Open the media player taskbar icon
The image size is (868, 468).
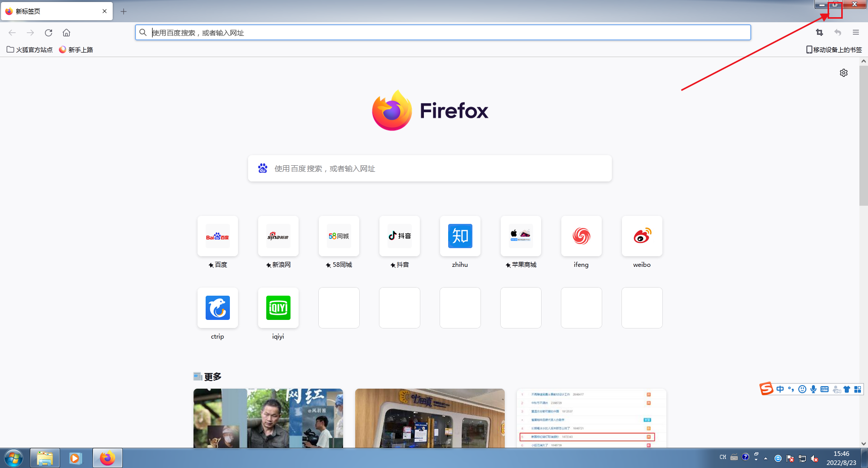pyautogui.click(x=76, y=458)
